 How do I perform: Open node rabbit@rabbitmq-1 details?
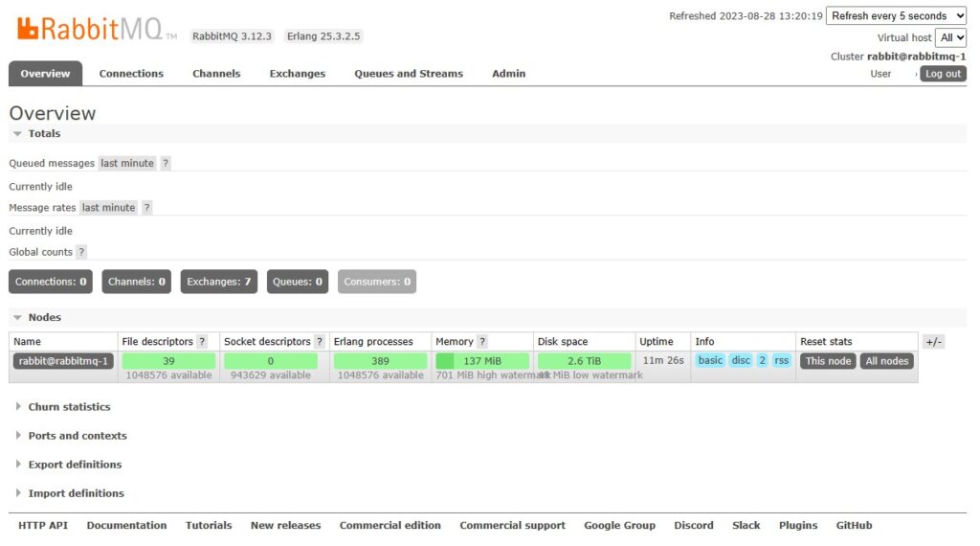tap(63, 361)
